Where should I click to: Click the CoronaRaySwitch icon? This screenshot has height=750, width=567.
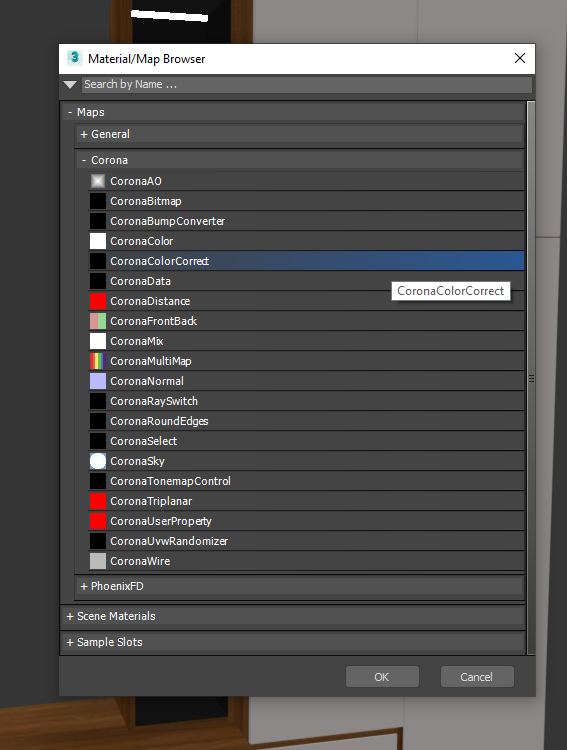click(x=98, y=401)
